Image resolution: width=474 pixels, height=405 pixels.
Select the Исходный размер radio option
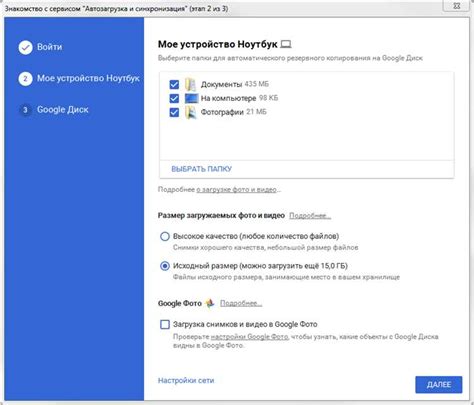coord(165,266)
